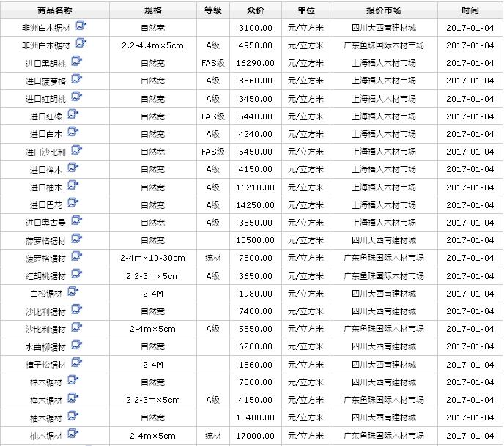This screenshot has height=446, width=504.
Task: Open the chart icon beside 进口白木
Action: pyautogui.click(x=73, y=133)
